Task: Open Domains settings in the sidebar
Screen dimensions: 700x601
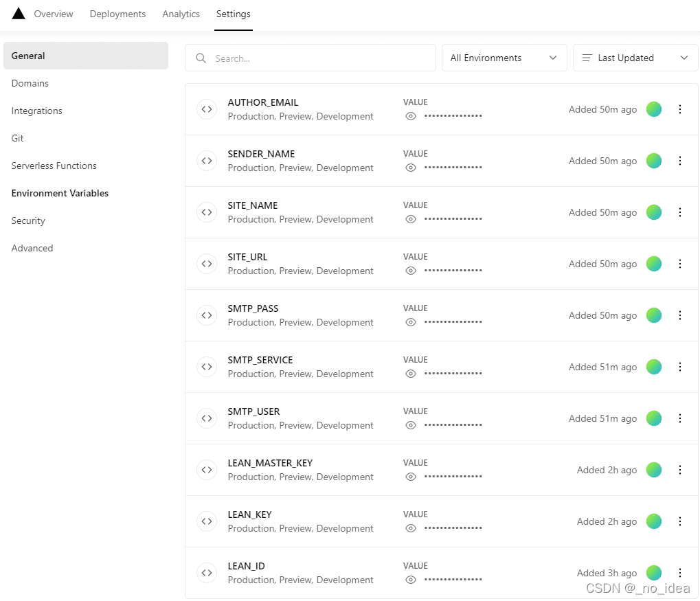Action: click(30, 83)
